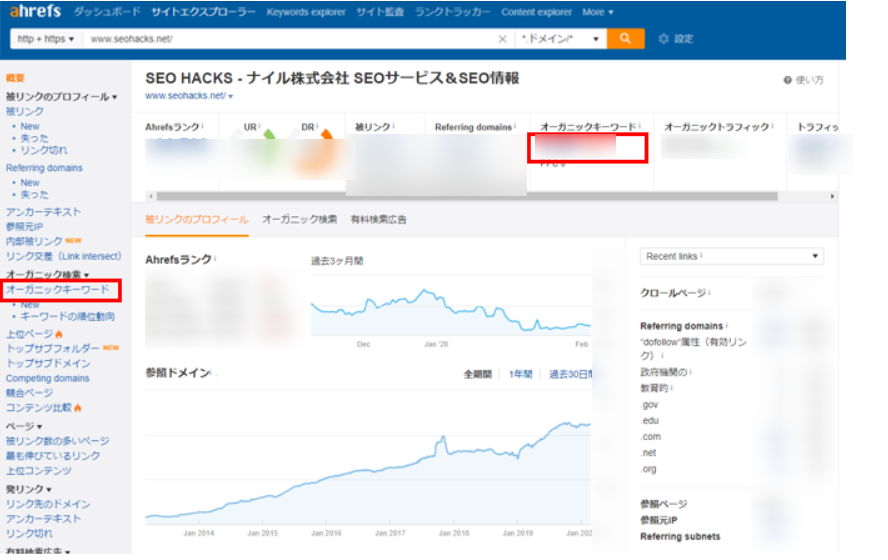Select 1年間 range for 参照ドメイン chart
888x560 pixels.
(x=520, y=374)
